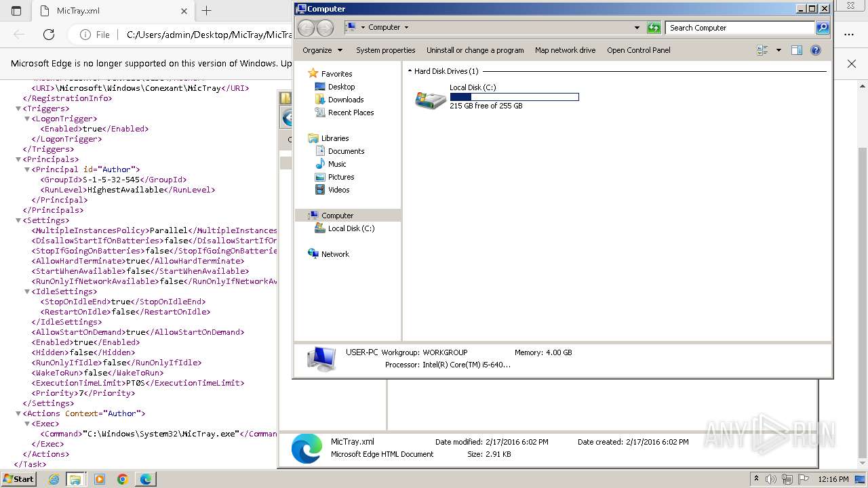This screenshot has height=488, width=868.
Task: Click the Edge tab actions menu icon
Action: [16, 11]
